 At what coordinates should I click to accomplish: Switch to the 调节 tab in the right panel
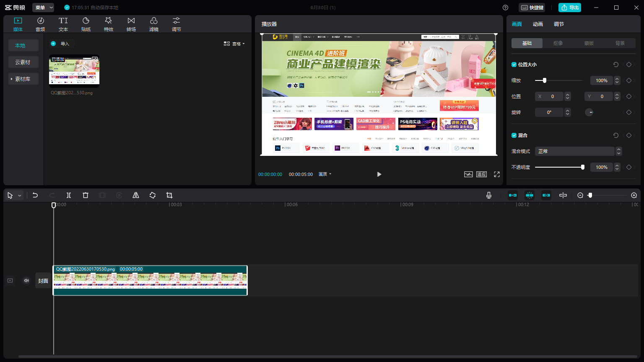coord(559,24)
